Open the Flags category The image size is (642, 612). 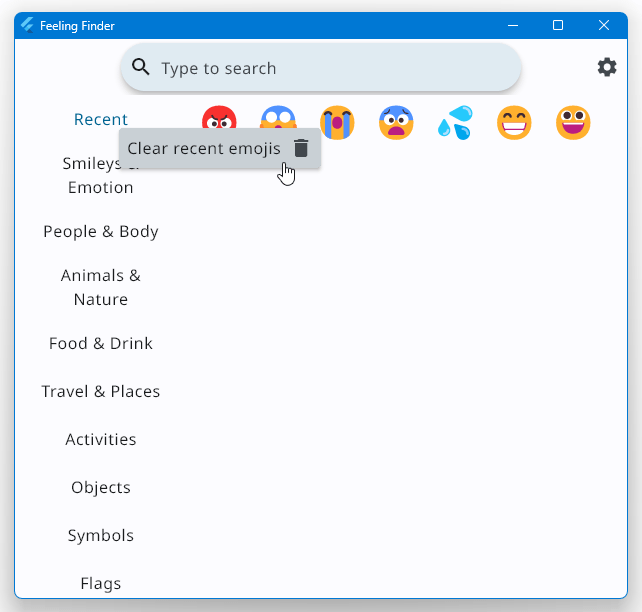[x=101, y=583]
